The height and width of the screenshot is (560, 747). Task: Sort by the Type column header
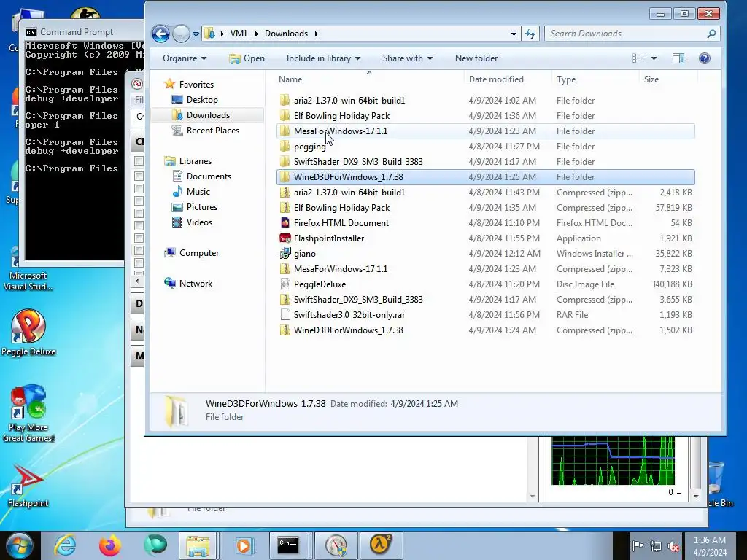(595, 79)
